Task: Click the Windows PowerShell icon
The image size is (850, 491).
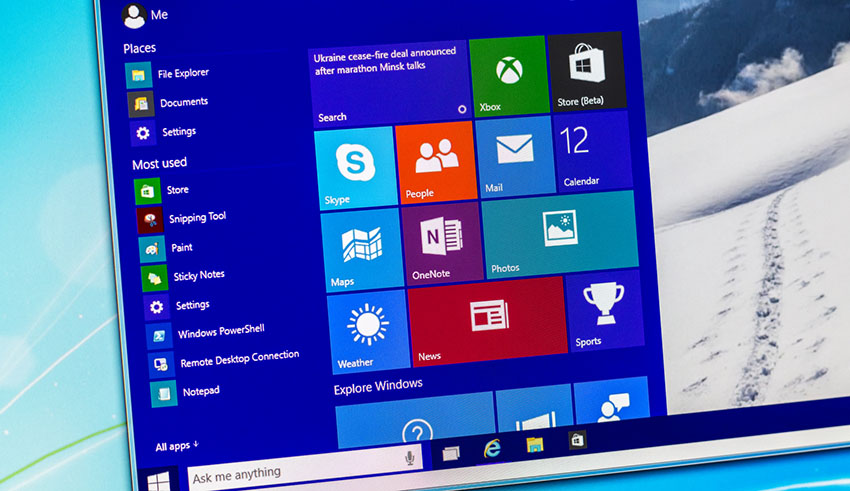Action: click(x=159, y=336)
